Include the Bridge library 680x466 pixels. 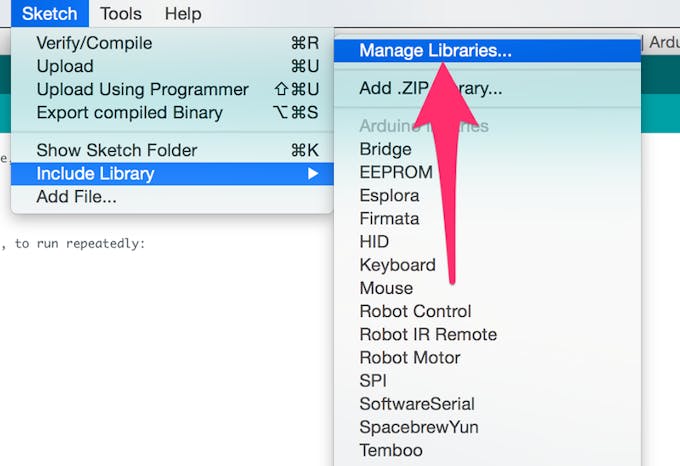tap(385, 149)
